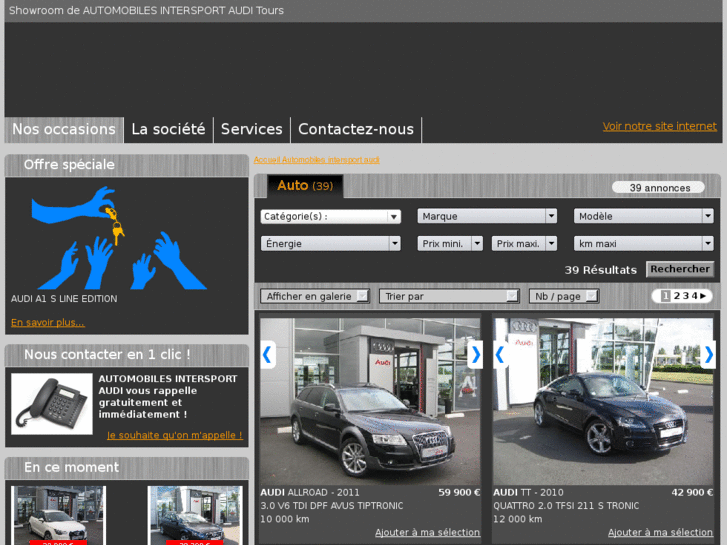The width and height of the screenshot is (727, 545).
Task: Open the Prix maxi. dropdown
Action: click(x=524, y=244)
